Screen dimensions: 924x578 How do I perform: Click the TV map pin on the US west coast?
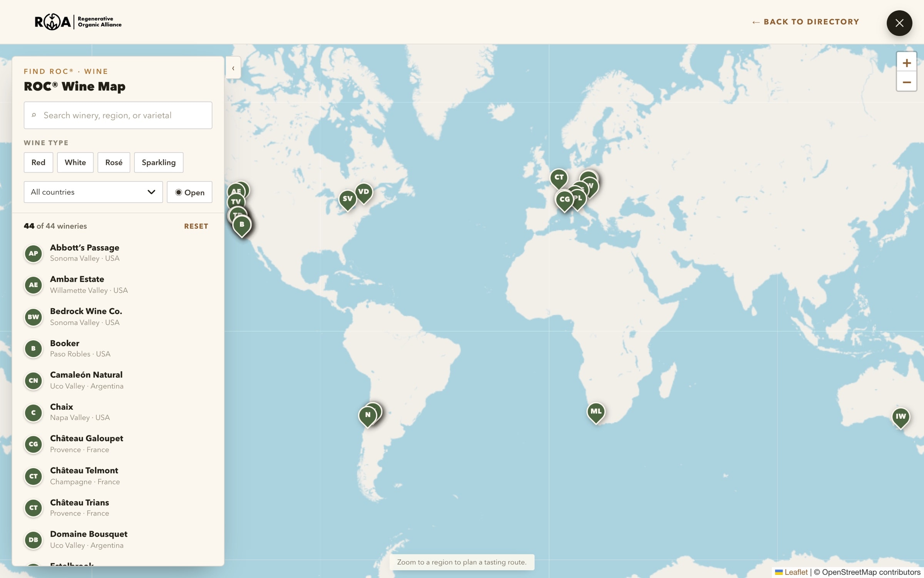coord(236,202)
